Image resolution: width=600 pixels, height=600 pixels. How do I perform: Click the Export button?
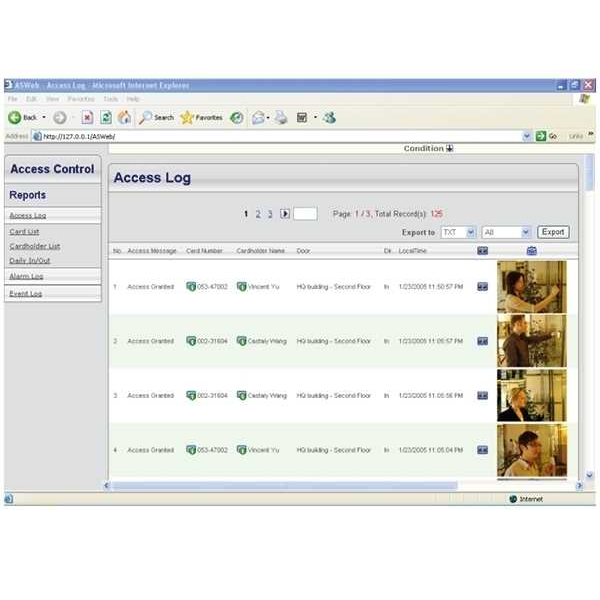[553, 232]
